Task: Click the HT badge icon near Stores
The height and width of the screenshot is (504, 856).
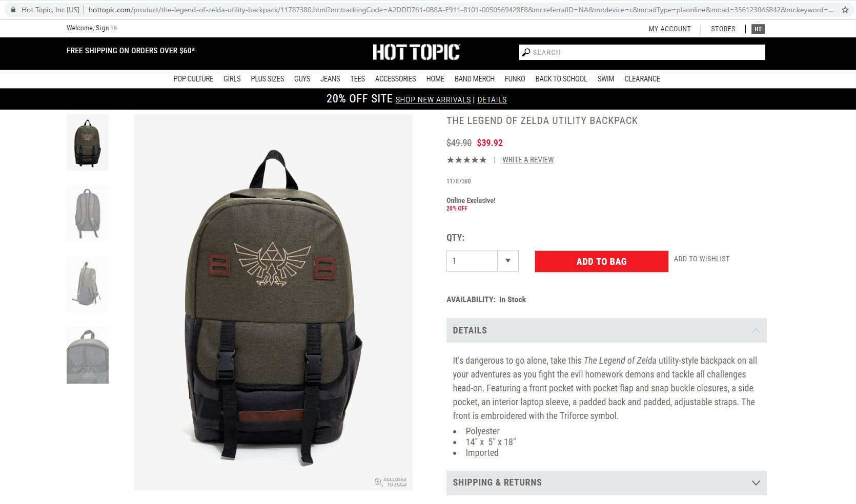Action: (758, 29)
